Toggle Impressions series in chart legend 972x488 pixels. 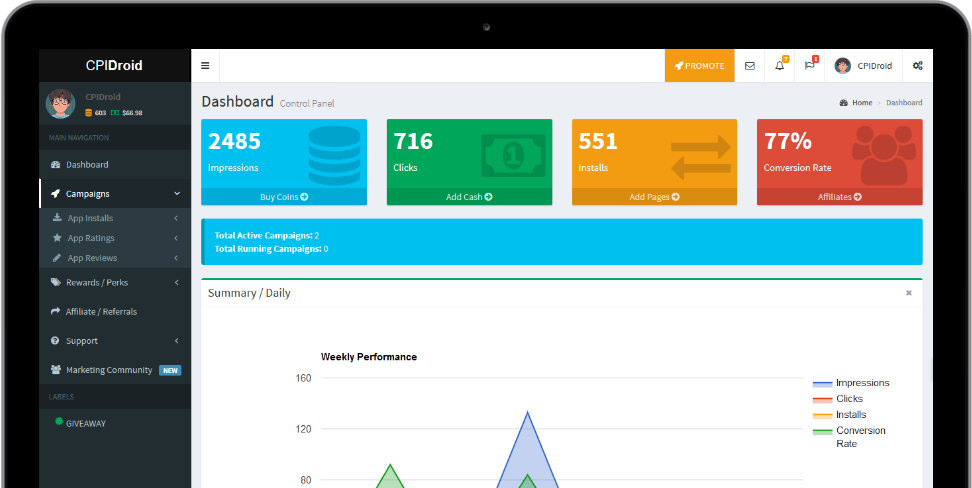click(851, 383)
